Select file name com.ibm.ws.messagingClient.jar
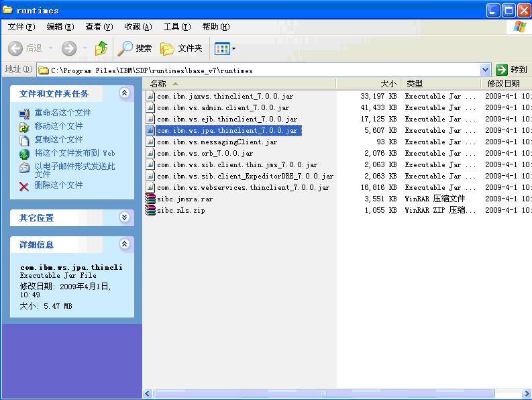 217,142
